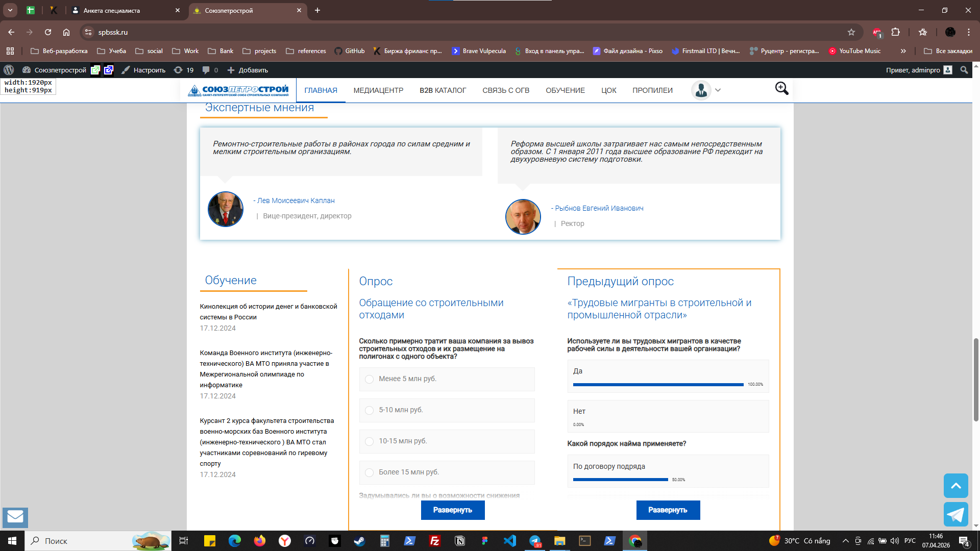Open Telegram from the taskbar
980x551 pixels.
pos(534,541)
